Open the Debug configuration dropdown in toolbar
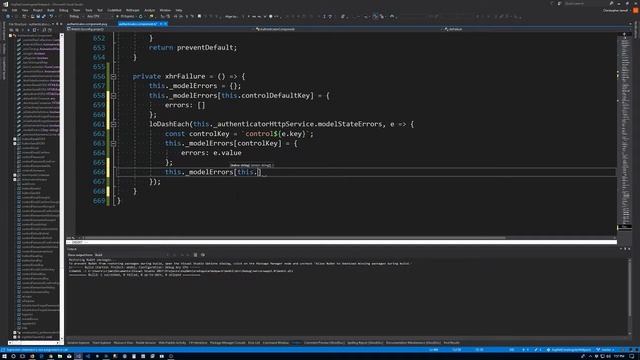Screen dimensions: 640x360 pyautogui.click(x=77, y=16)
